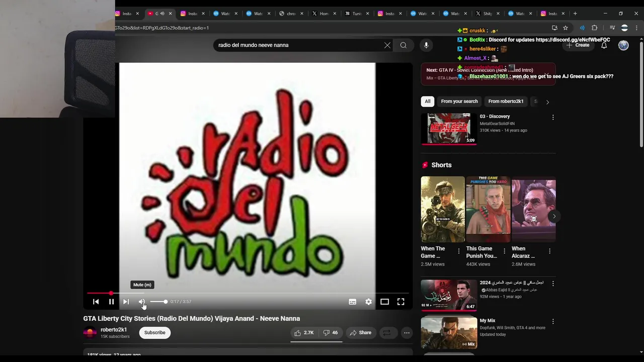Open the 'When The Game' short

[x=443, y=209]
